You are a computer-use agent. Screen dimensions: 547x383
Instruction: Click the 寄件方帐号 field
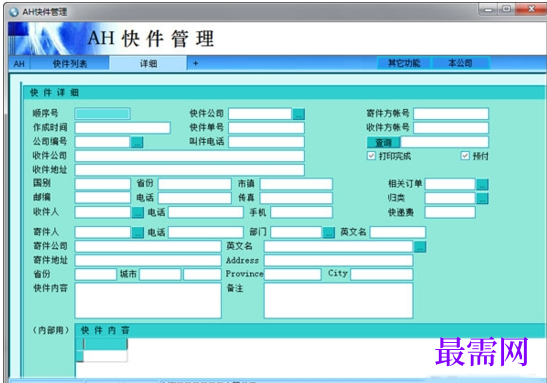[451, 114]
